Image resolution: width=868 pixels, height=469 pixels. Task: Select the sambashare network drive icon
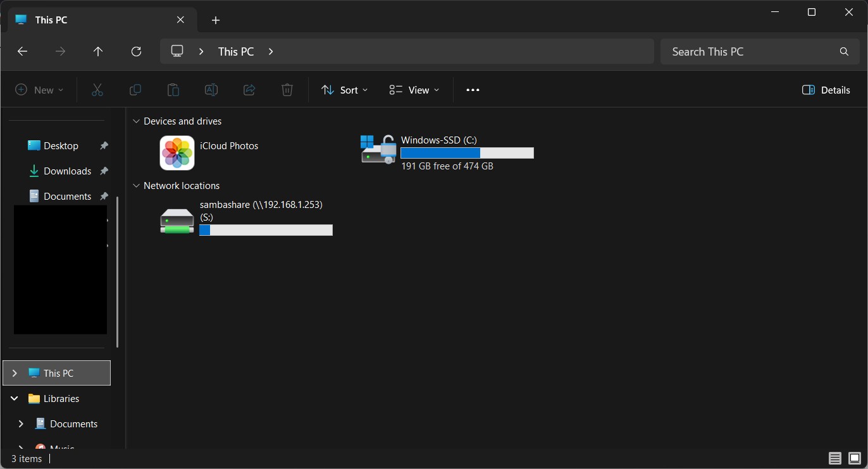point(177,221)
